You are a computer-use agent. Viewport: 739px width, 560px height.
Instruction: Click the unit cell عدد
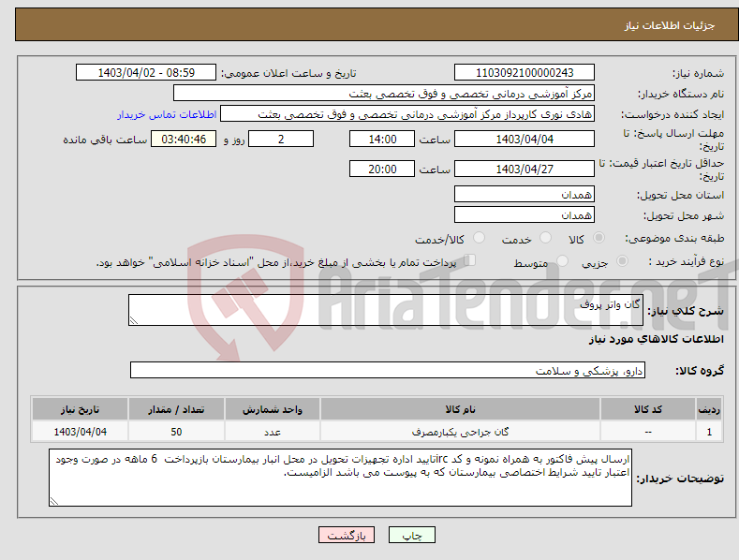pyautogui.click(x=273, y=432)
